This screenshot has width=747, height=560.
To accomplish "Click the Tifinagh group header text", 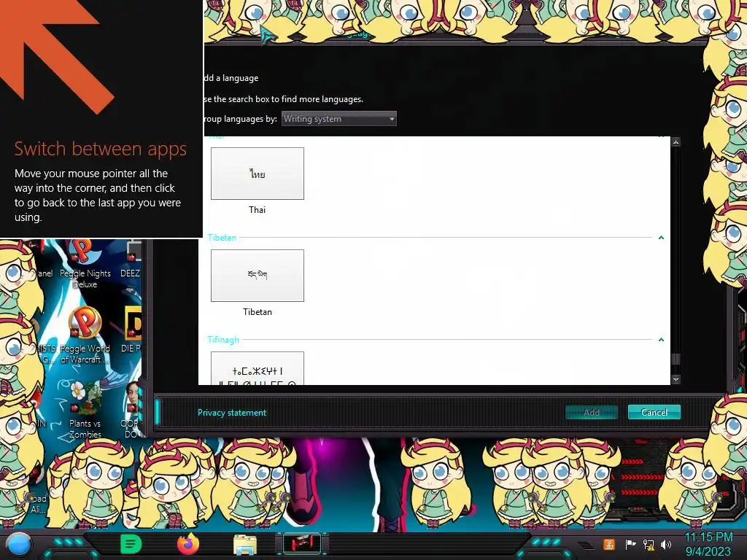I will click(223, 340).
